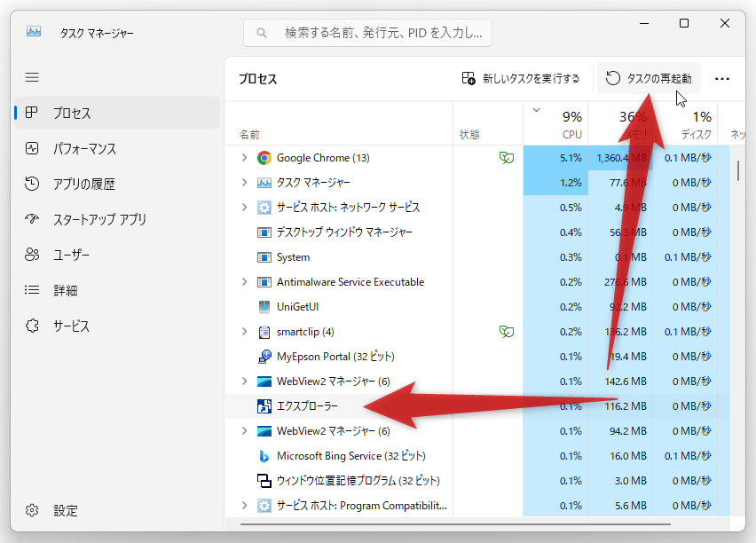The height and width of the screenshot is (543, 756).
Task: Click the search magnifier icon
Action: (x=262, y=33)
